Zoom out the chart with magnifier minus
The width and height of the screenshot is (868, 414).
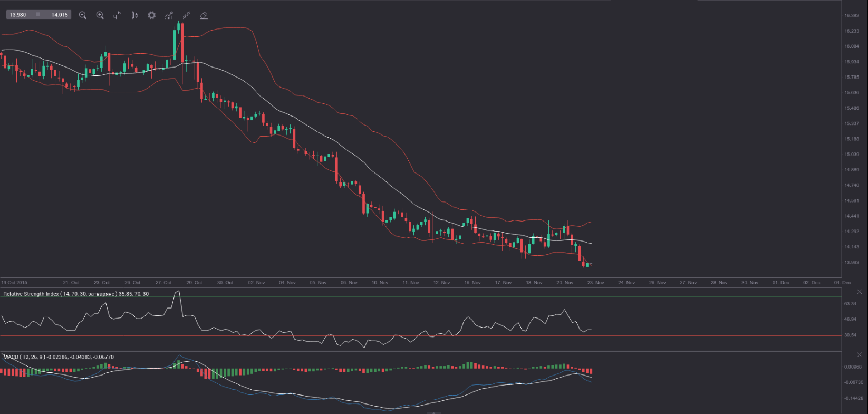pyautogui.click(x=82, y=15)
